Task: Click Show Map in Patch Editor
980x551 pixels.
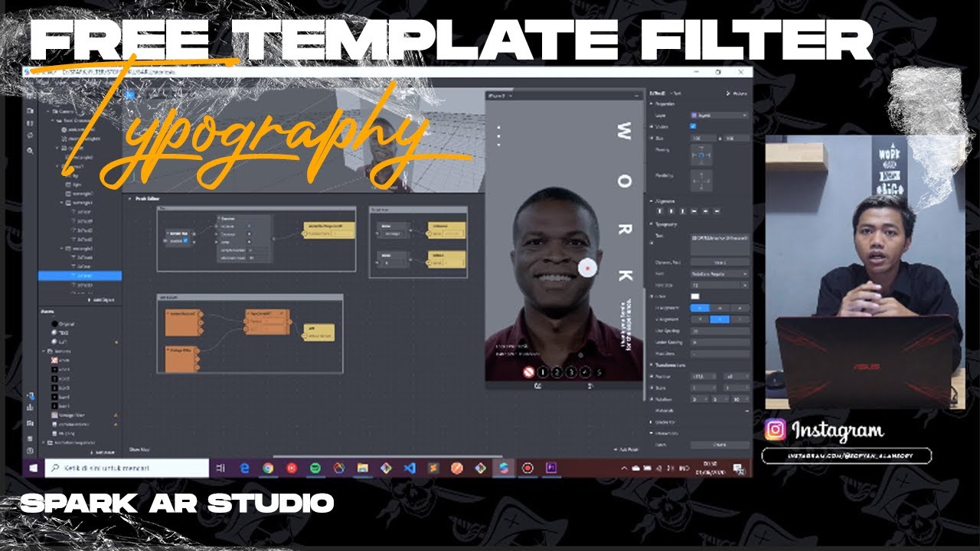Action: point(139,449)
